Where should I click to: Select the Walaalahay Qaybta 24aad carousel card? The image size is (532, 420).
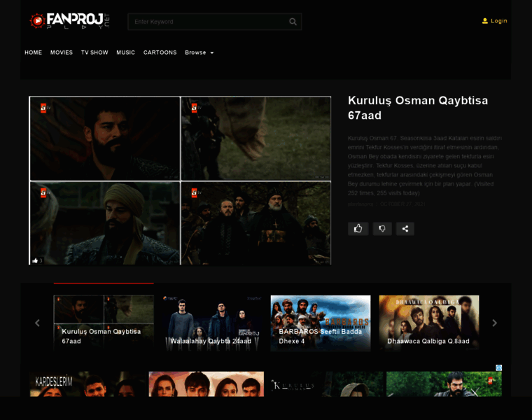(x=212, y=323)
